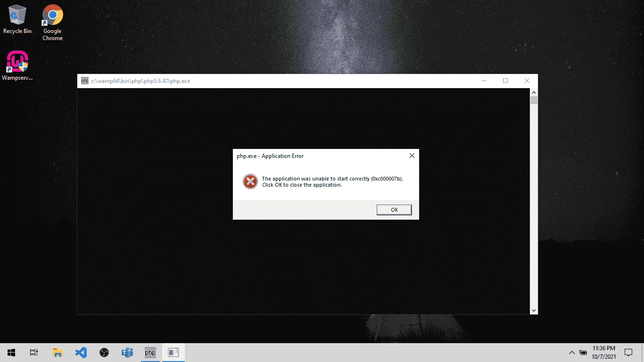Show hidden system tray icons
The image size is (644, 362).
pyautogui.click(x=572, y=353)
